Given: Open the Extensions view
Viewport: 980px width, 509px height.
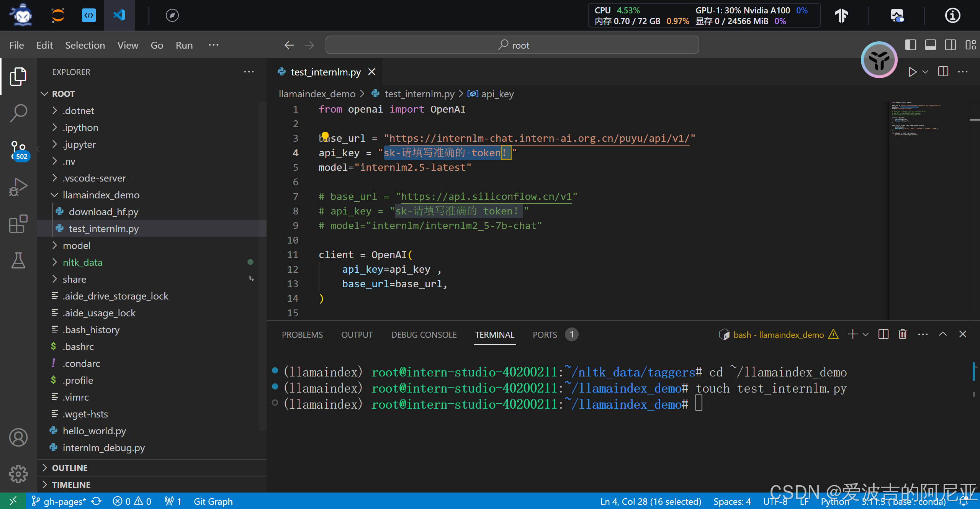Looking at the screenshot, I should click(18, 224).
